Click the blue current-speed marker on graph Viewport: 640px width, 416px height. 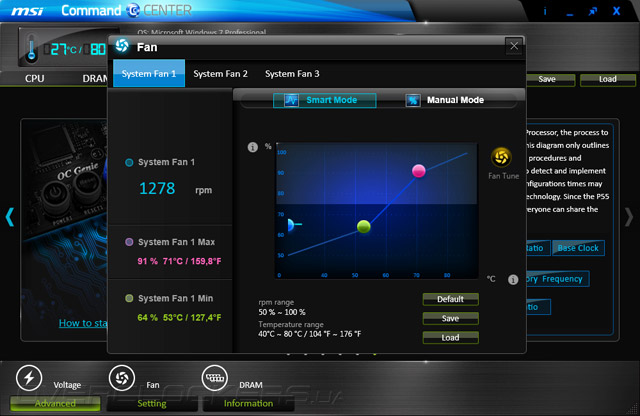click(291, 225)
